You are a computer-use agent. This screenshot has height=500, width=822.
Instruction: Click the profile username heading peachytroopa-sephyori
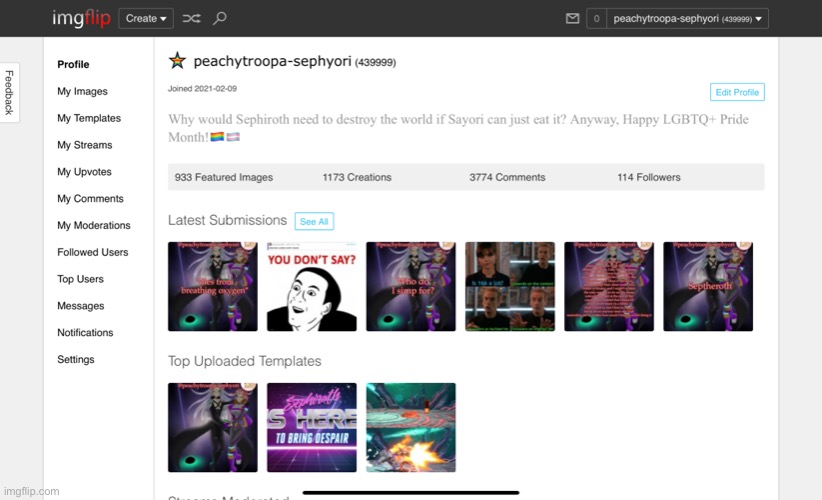point(273,61)
